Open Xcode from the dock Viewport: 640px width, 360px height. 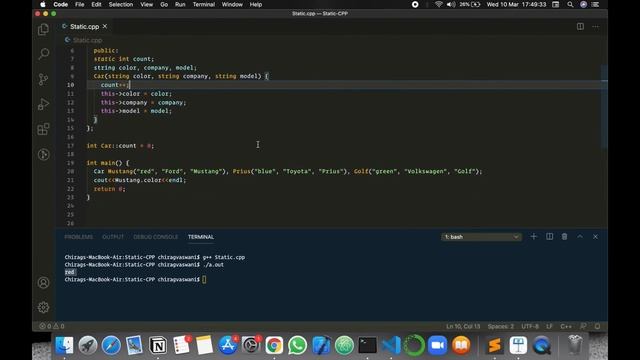(321, 345)
